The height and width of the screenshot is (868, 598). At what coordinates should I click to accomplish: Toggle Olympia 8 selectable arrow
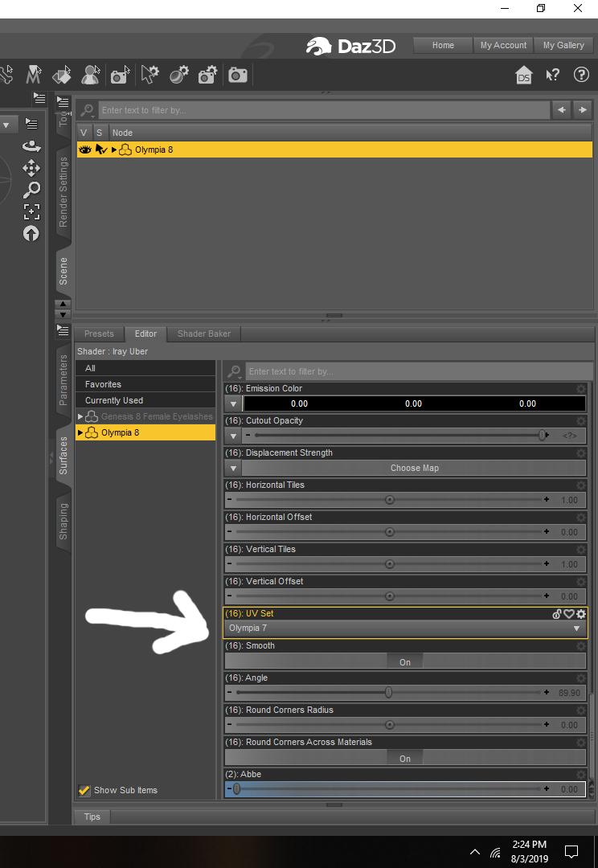pyautogui.click(x=100, y=149)
